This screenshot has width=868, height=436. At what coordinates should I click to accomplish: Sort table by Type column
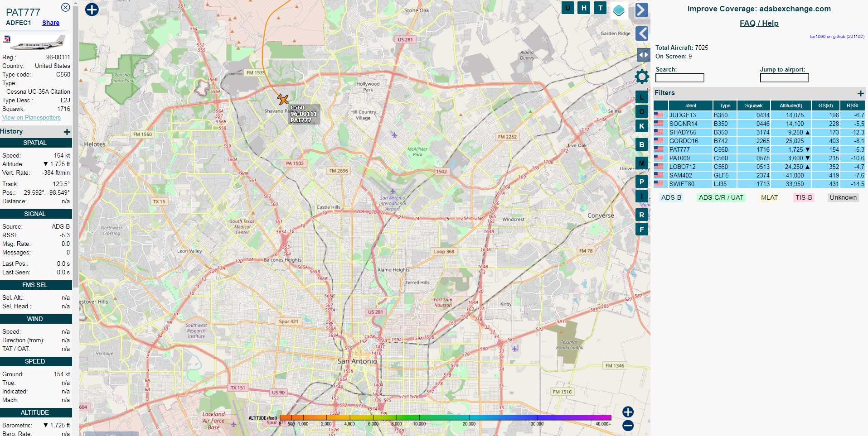pyautogui.click(x=725, y=105)
